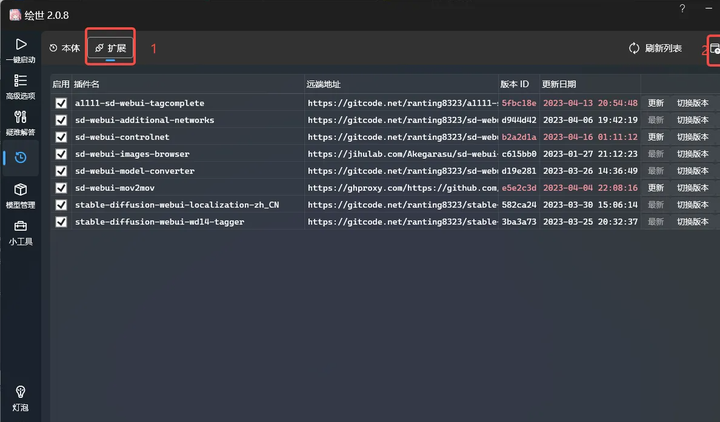
Task: Select stable-diffusion-webui-localization-zh_CN name
Action: point(177,205)
